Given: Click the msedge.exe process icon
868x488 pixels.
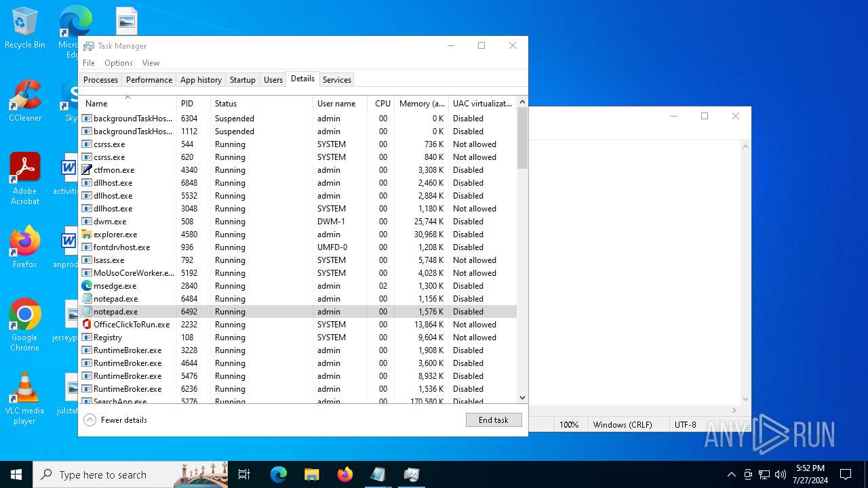Looking at the screenshot, I should [87, 286].
